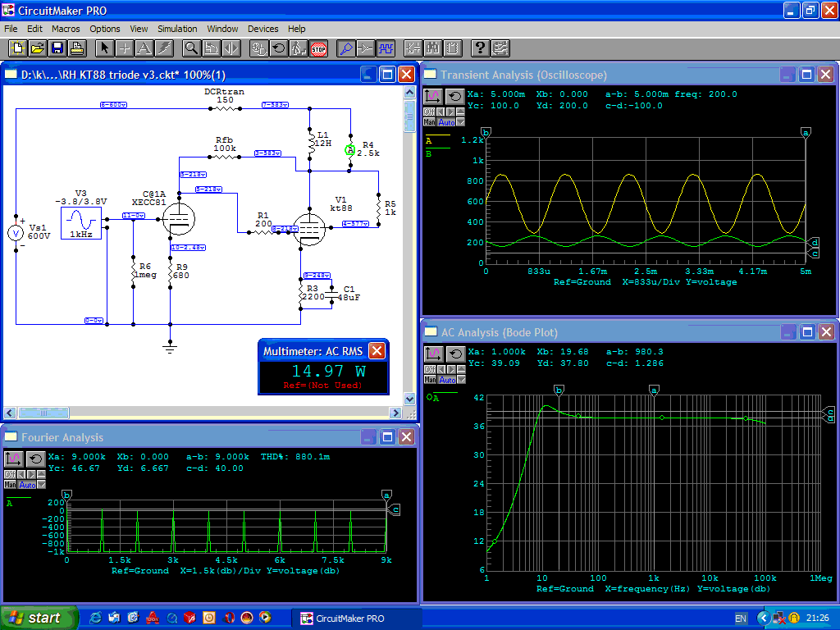Click CircuitMaker PRO taskbar button
The image size is (840, 630).
pos(356,619)
